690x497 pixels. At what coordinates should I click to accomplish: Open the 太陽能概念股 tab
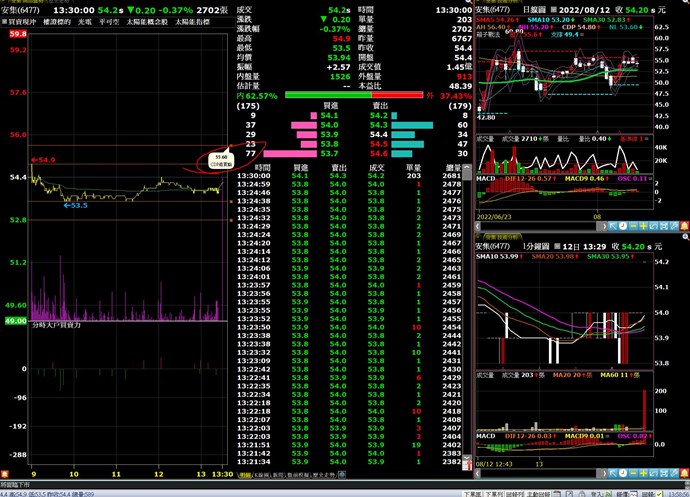tap(151, 19)
